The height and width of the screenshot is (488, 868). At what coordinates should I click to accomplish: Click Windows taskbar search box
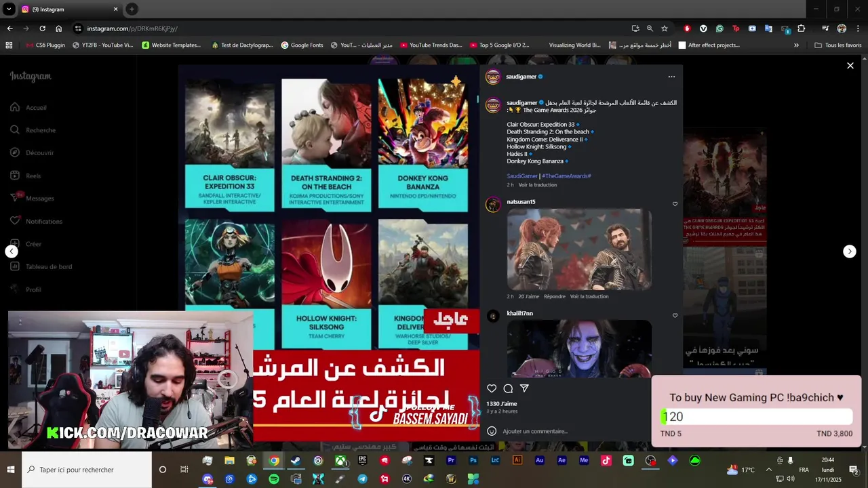click(86, 470)
